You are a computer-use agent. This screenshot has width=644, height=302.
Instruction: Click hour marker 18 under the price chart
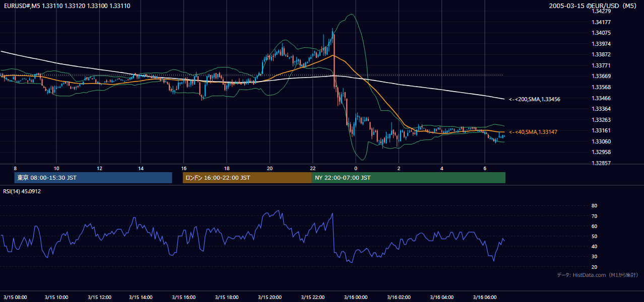227,168
